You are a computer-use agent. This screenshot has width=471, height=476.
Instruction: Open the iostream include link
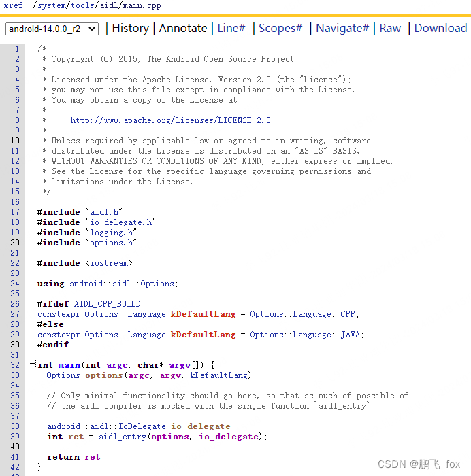[x=109, y=263]
